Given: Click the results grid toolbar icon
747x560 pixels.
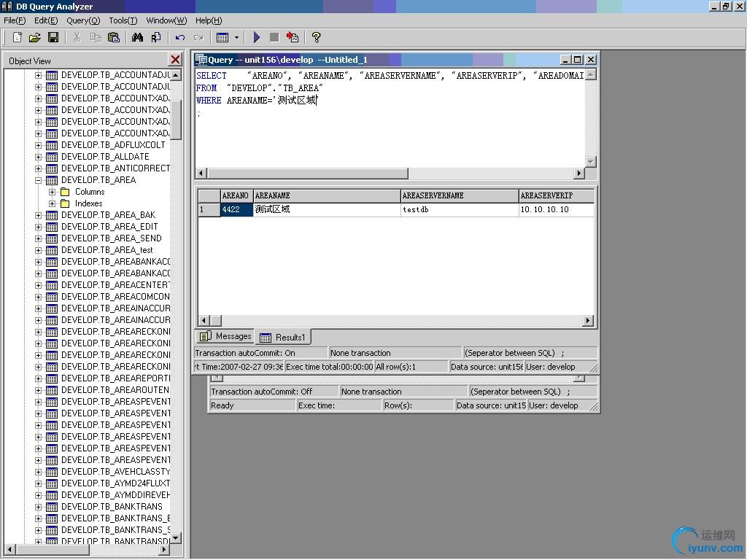Looking at the screenshot, I should click(222, 37).
